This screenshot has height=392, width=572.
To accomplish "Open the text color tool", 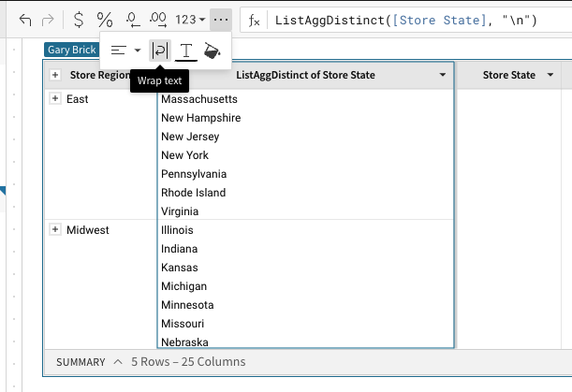I will [186, 51].
